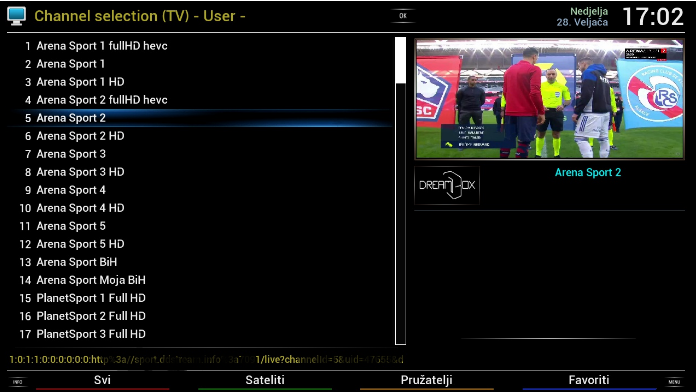Open the Pružatelji yellow button tab
Image resolution: width=700 pixels, height=392 pixels.
[426, 380]
